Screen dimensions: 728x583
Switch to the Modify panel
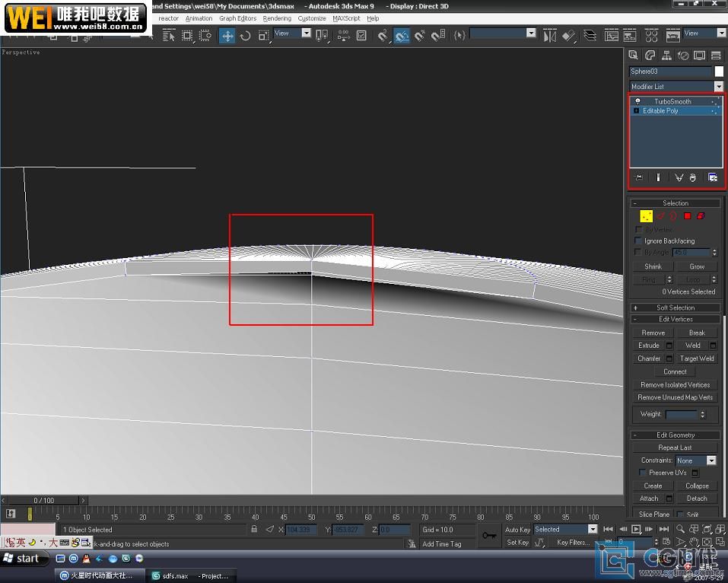pyautogui.click(x=650, y=56)
